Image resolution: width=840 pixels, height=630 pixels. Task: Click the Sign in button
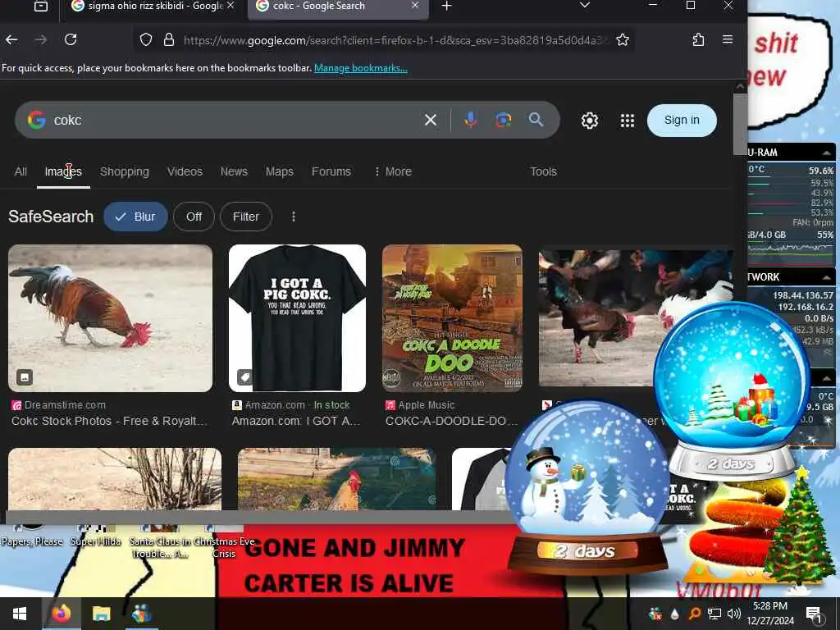point(682,120)
